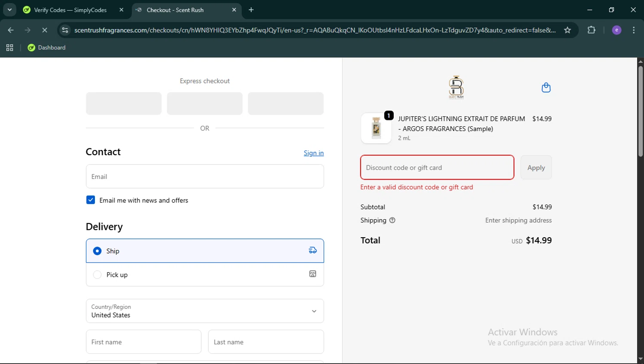Click the scrollbar down arrow

tap(641, 359)
